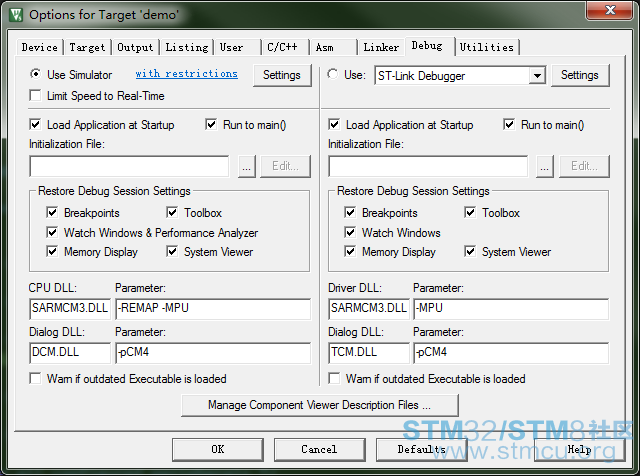Click the Keil uVision icon in the title bar
Screen dimensions: 640x476
coord(16,15)
